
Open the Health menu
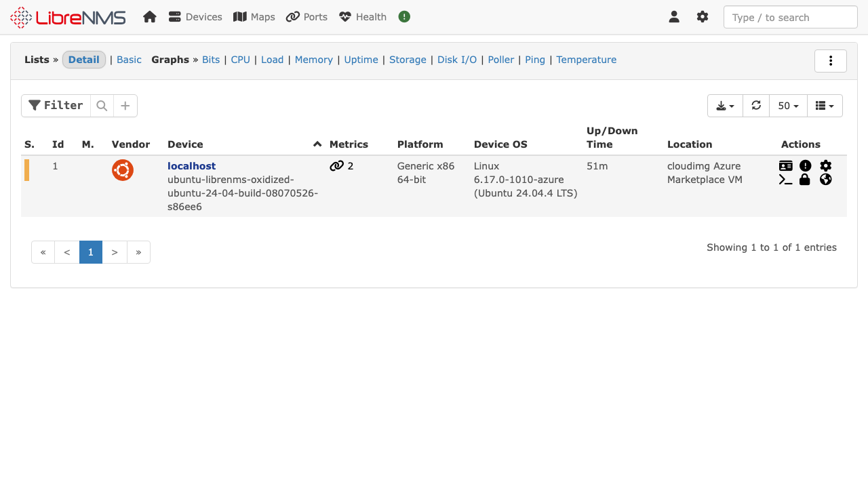click(363, 17)
